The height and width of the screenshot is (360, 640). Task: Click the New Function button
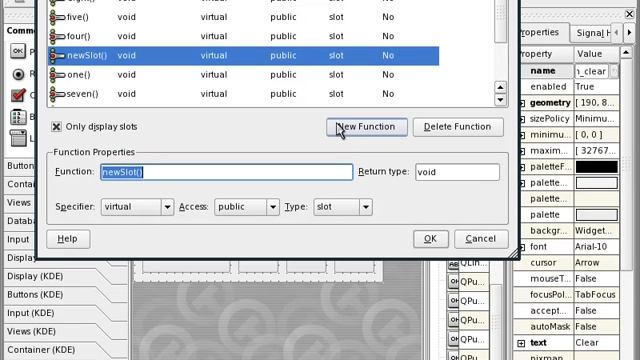367,127
